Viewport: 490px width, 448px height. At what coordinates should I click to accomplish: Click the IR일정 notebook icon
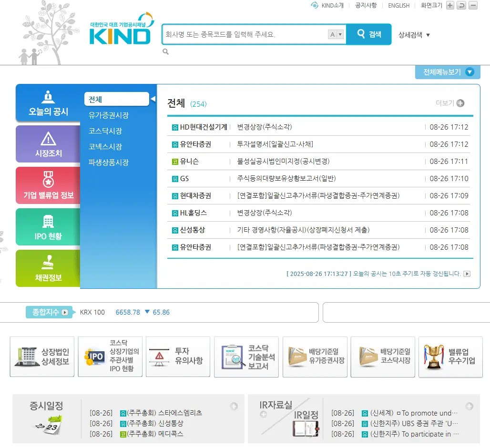pyautogui.click(x=306, y=428)
